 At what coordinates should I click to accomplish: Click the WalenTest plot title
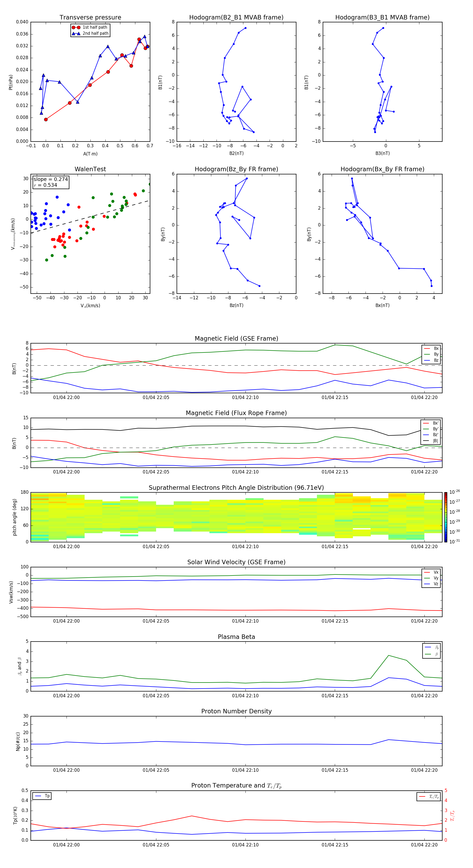point(90,169)
